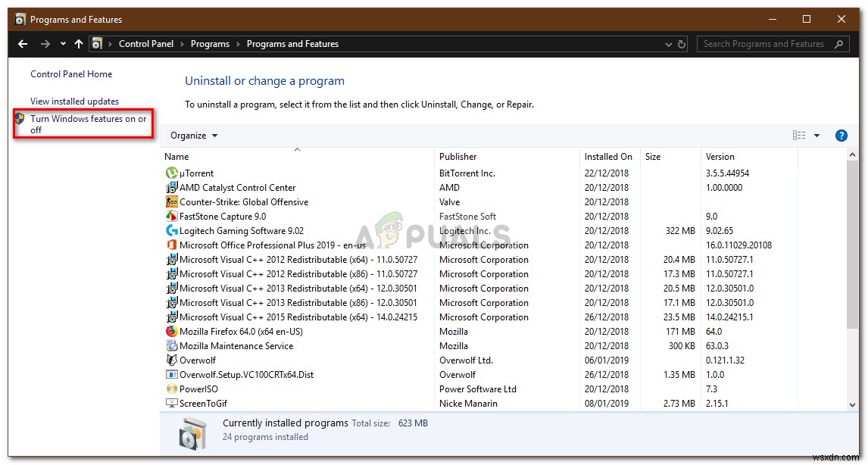This screenshot has height=465, width=868.
Task: Click the Microsoft Office Professional Plus icon
Action: pos(171,245)
